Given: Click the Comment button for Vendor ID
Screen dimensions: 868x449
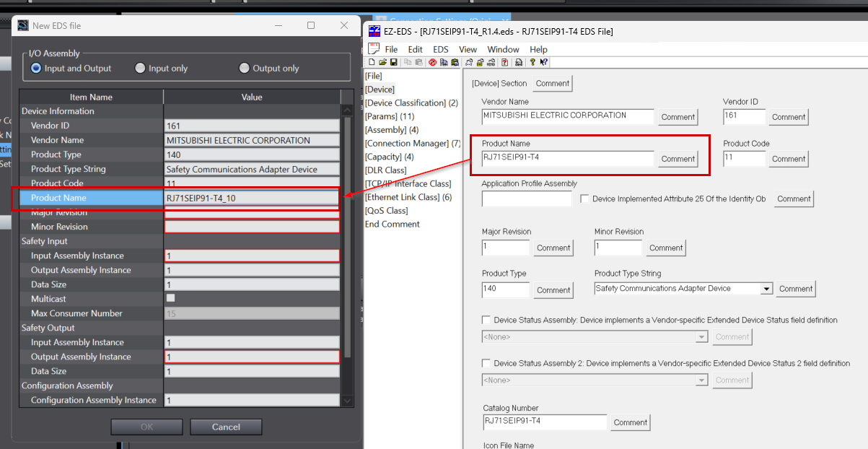Looking at the screenshot, I should click(x=789, y=117).
